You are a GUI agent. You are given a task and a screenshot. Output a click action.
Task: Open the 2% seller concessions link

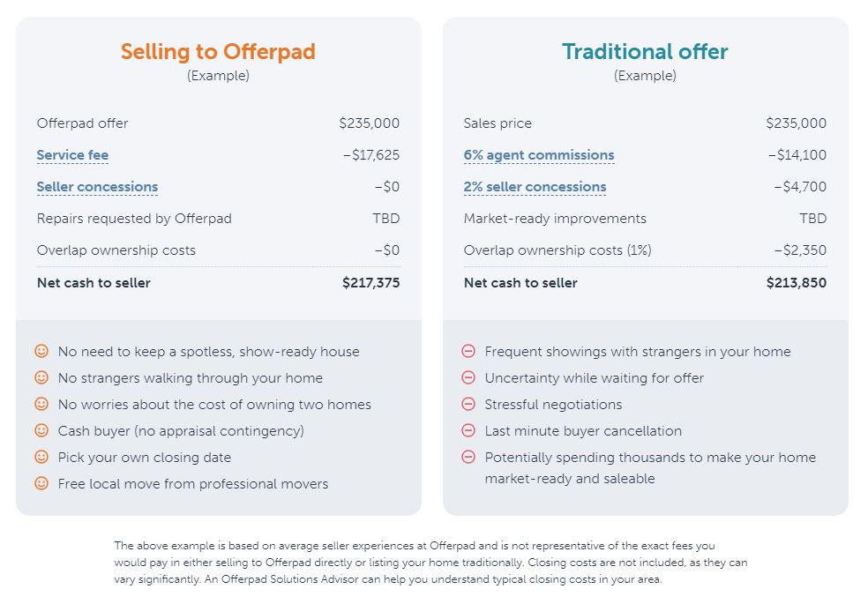point(535,187)
